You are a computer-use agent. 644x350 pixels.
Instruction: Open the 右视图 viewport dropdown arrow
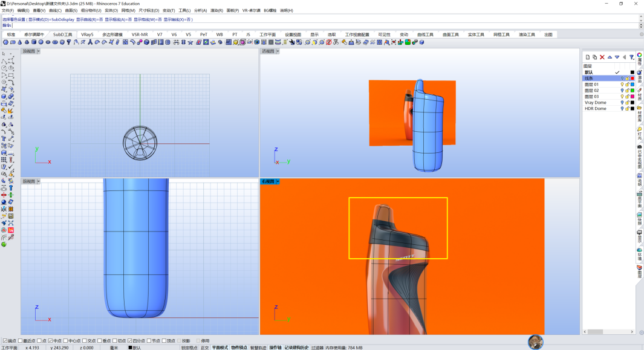[x=278, y=181]
